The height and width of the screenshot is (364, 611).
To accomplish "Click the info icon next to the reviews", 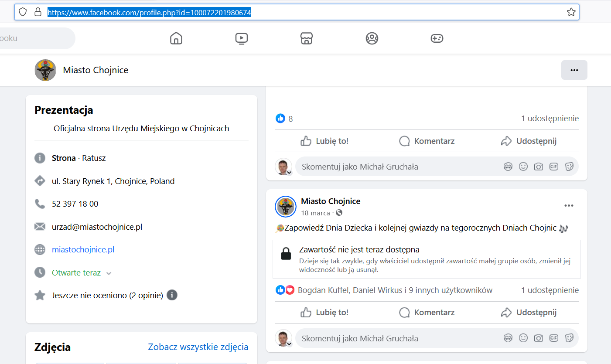I will tap(172, 295).
